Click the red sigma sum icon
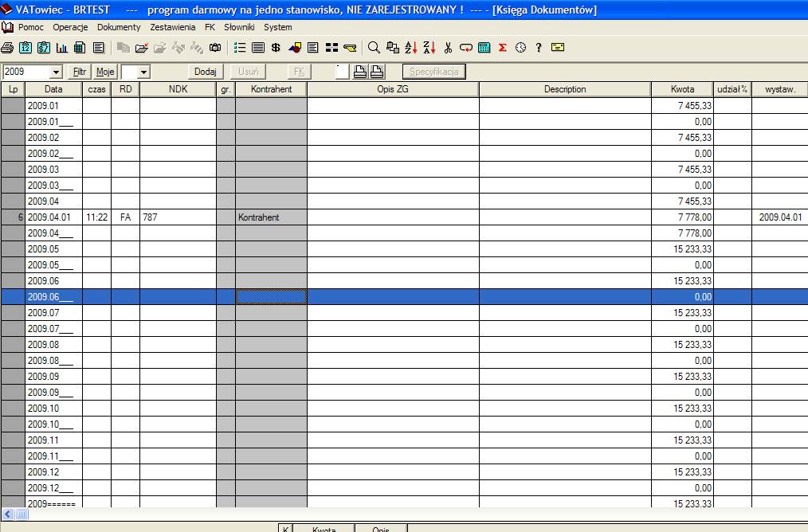Viewport: 808px width, 532px height. [503, 48]
